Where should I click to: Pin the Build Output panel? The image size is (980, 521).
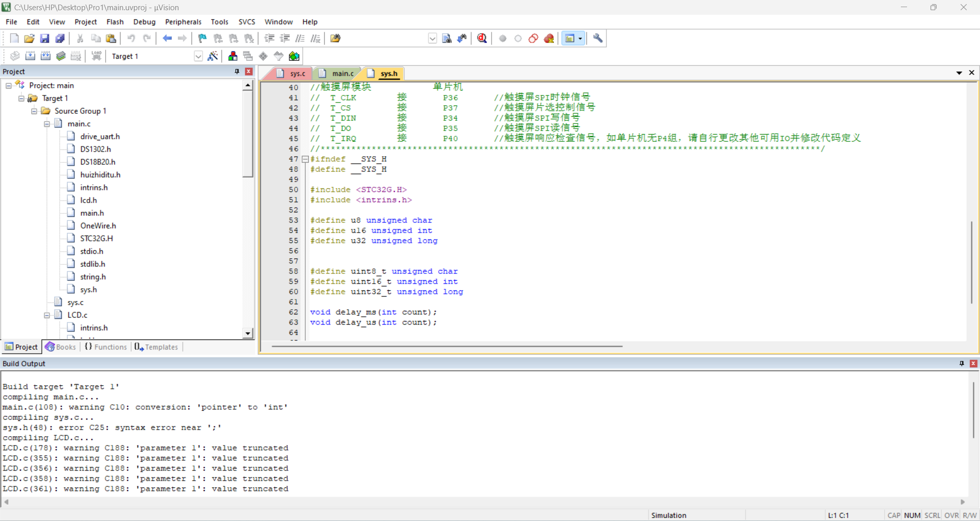click(962, 363)
